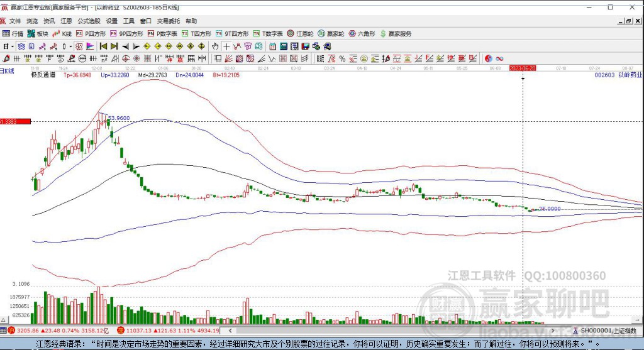This screenshot has width=644, height=350.
Task: Step chart right with black arrow
Action: pos(136,46)
